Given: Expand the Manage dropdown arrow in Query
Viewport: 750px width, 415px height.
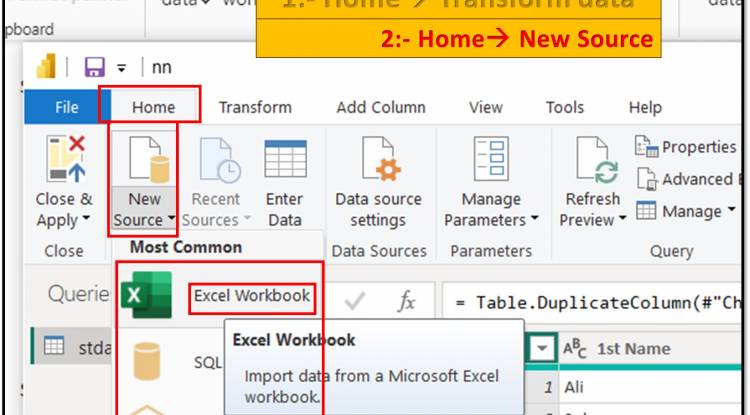Looking at the screenshot, I should (731, 209).
